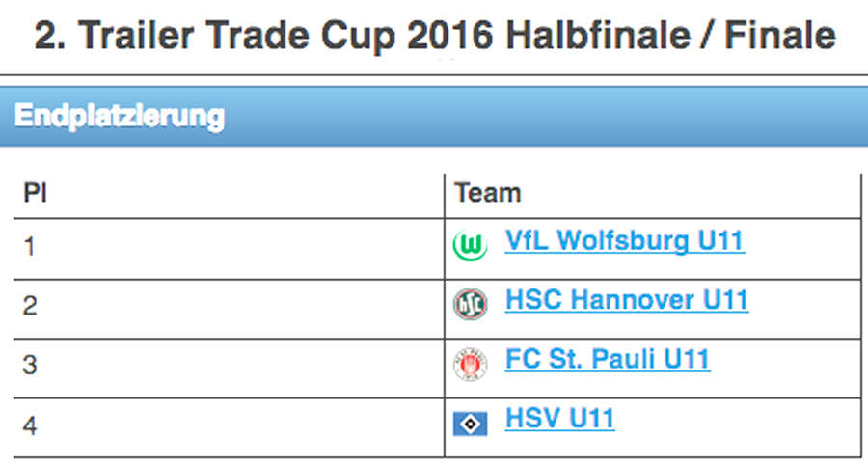
Task: Select the placement cell showing 4
Action: (x=229, y=427)
